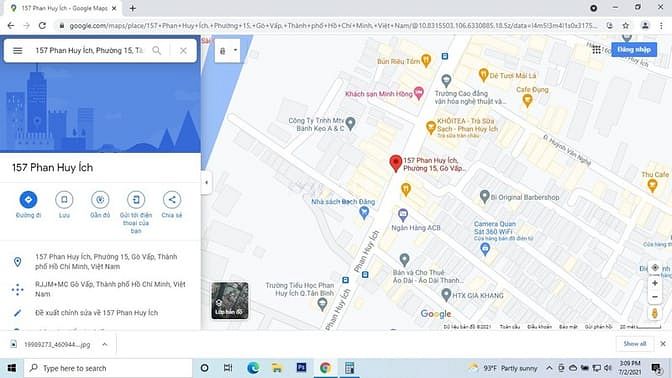This screenshot has height=378, width=672.
Task: Send to your phone icon
Action: click(x=136, y=200)
